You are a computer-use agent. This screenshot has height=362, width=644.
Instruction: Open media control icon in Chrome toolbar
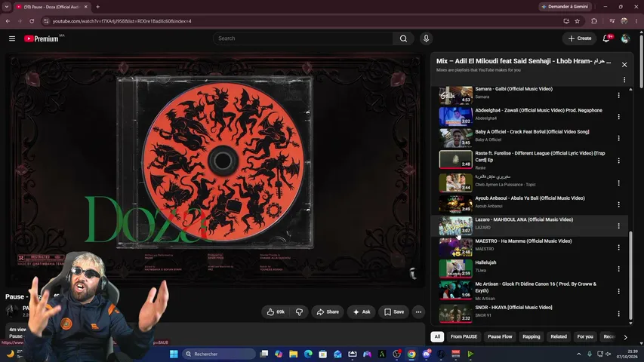tap(612, 21)
